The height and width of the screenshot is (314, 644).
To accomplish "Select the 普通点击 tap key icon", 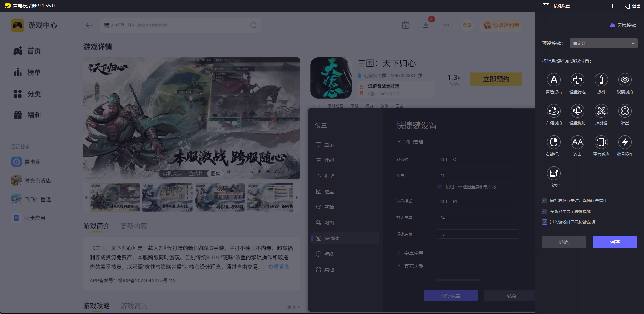I will [x=554, y=80].
